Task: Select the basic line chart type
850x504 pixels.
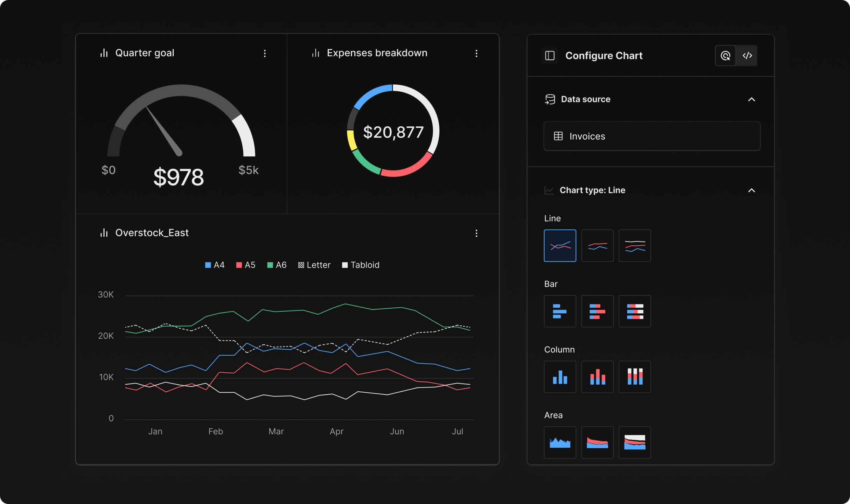Action: (x=560, y=245)
